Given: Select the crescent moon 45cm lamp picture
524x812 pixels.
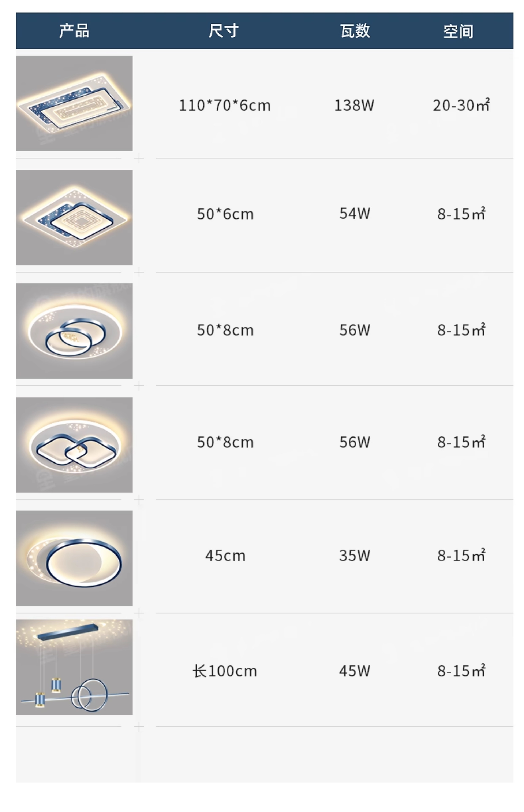Looking at the screenshot, I should tap(74, 558).
